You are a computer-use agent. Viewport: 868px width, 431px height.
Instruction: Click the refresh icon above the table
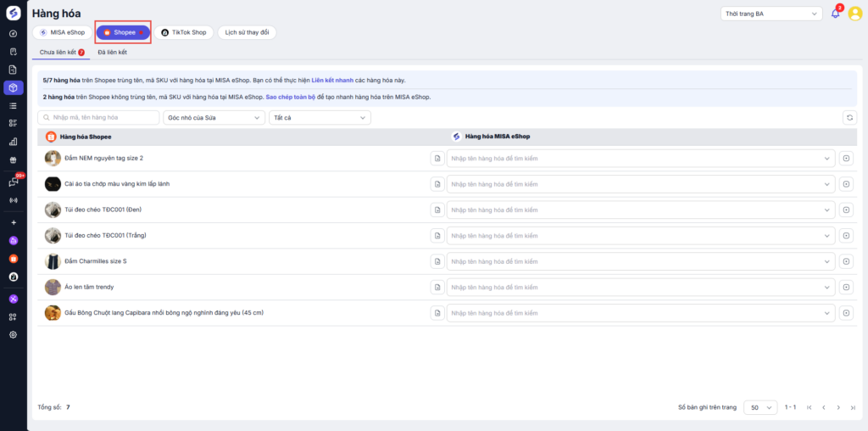pos(849,117)
